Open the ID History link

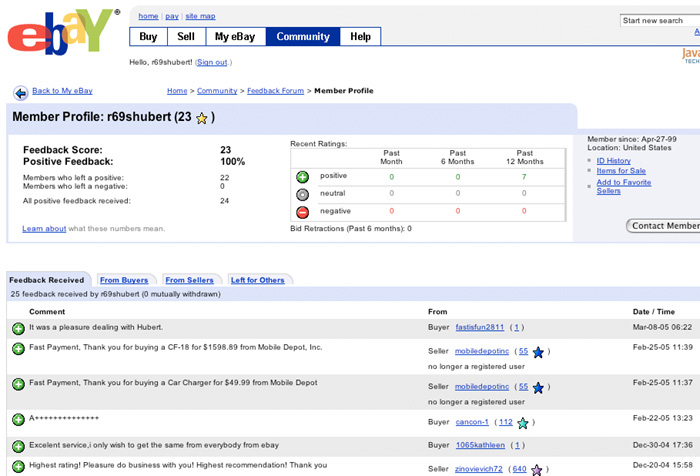[x=613, y=160]
